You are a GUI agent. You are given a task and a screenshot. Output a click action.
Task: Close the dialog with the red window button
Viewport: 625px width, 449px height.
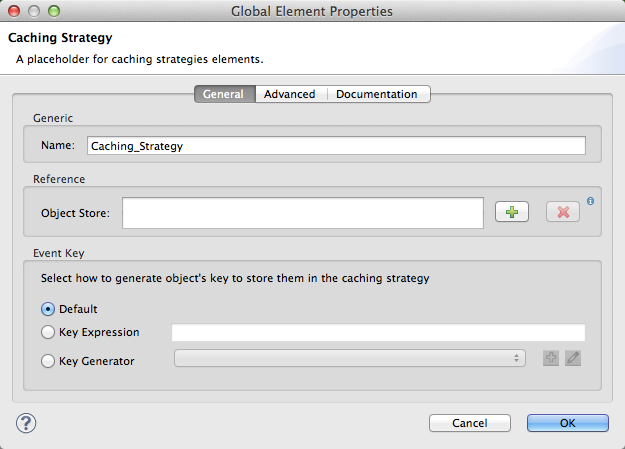tap(14, 11)
